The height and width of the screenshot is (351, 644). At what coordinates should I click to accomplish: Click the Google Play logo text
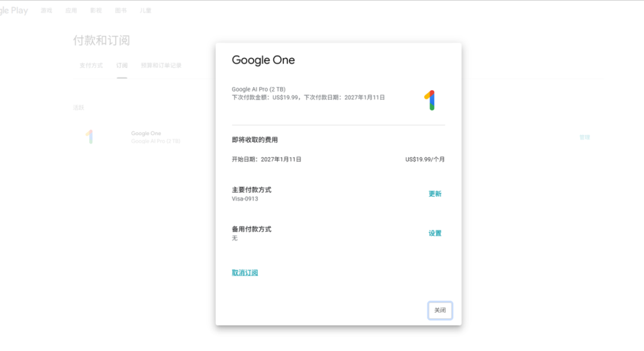[x=14, y=11]
